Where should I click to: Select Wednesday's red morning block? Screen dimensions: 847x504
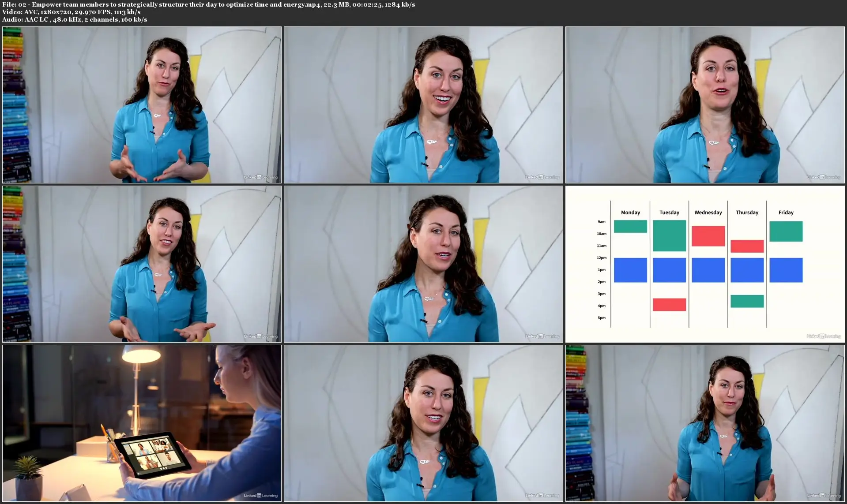[708, 236]
